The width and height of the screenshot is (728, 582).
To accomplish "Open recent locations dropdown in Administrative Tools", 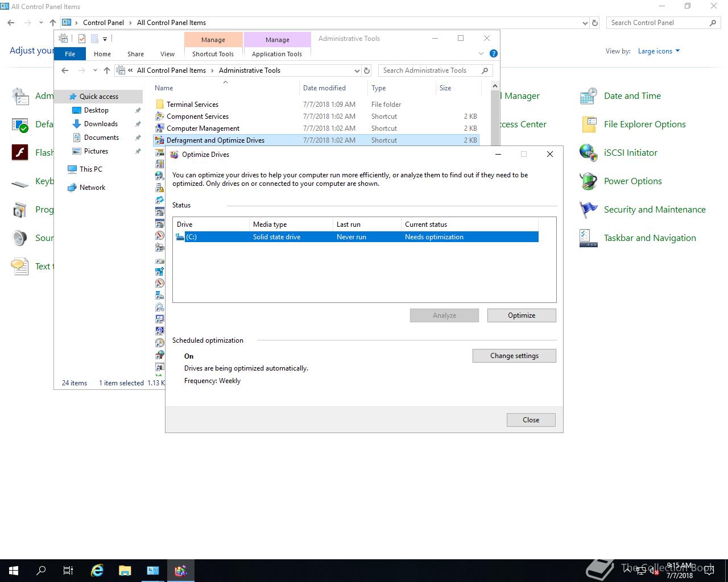I will click(95, 70).
